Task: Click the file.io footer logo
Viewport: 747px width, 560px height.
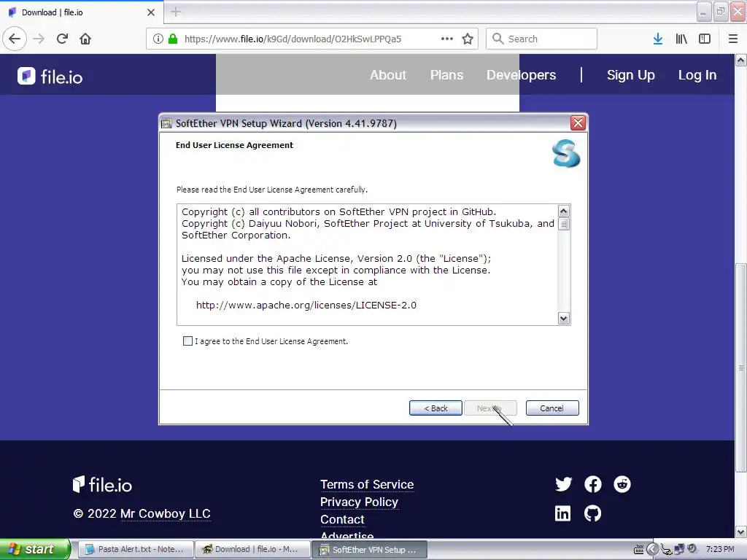Action: coord(102,485)
